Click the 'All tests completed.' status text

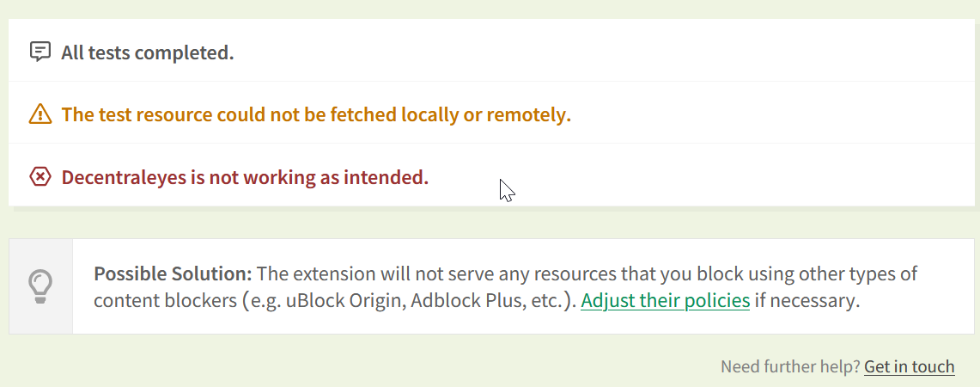tap(147, 52)
